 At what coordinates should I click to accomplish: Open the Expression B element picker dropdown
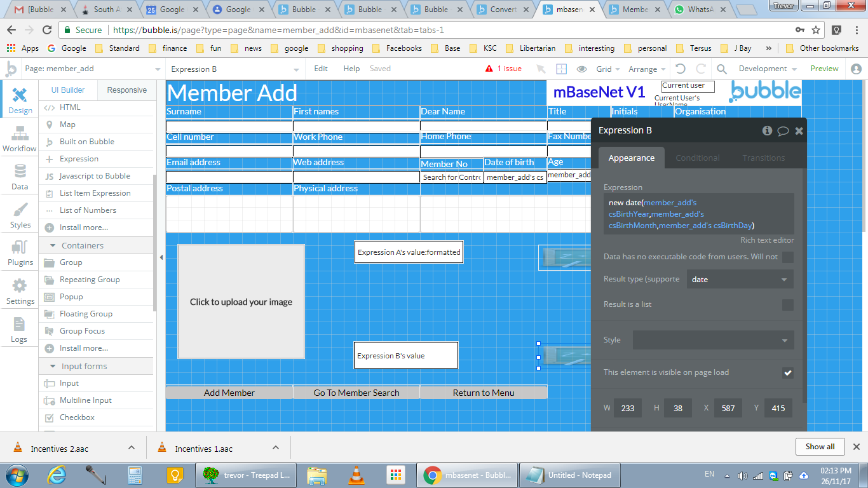235,69
